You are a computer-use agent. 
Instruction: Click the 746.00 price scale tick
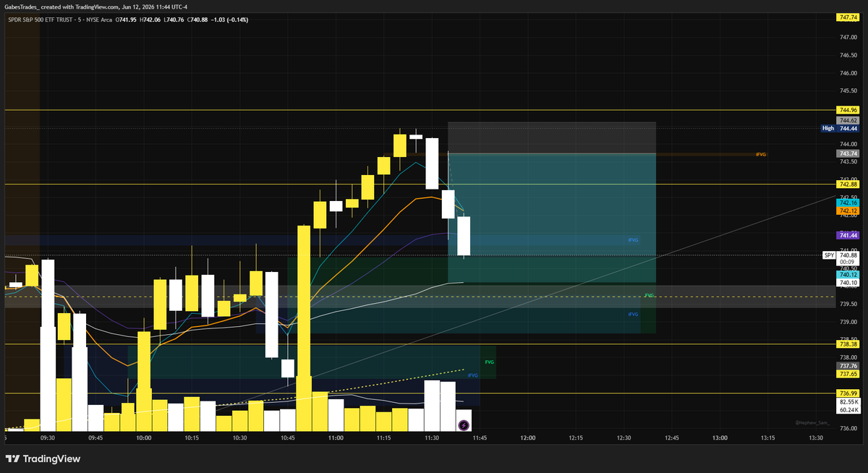(x=849, y=73)
